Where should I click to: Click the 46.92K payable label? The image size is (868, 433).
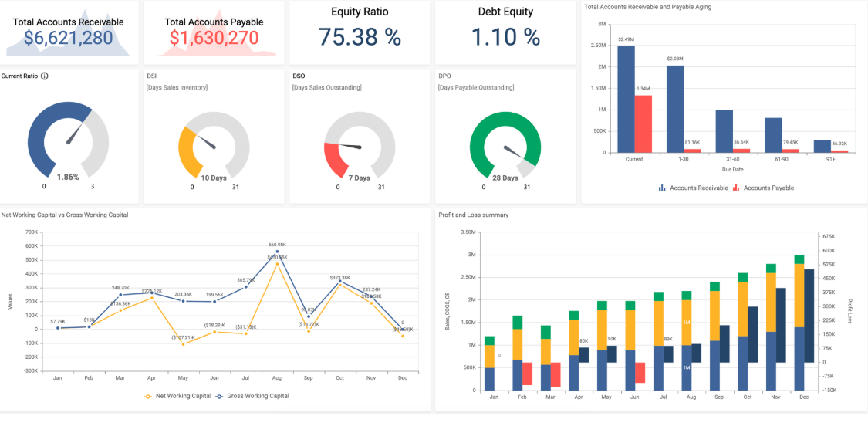point(839,143)
